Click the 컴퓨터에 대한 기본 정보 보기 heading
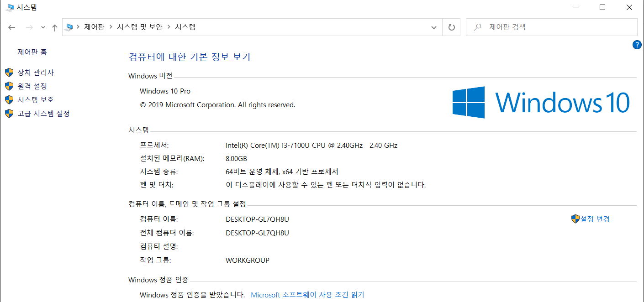This screenshot has width=644, height=302. [x=190, y=57]
